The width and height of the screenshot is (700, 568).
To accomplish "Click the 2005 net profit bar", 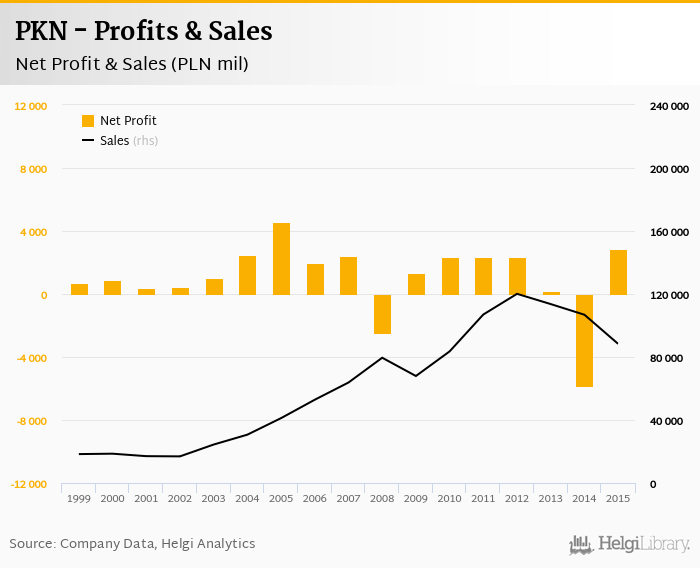I will (x=282, y=259).
